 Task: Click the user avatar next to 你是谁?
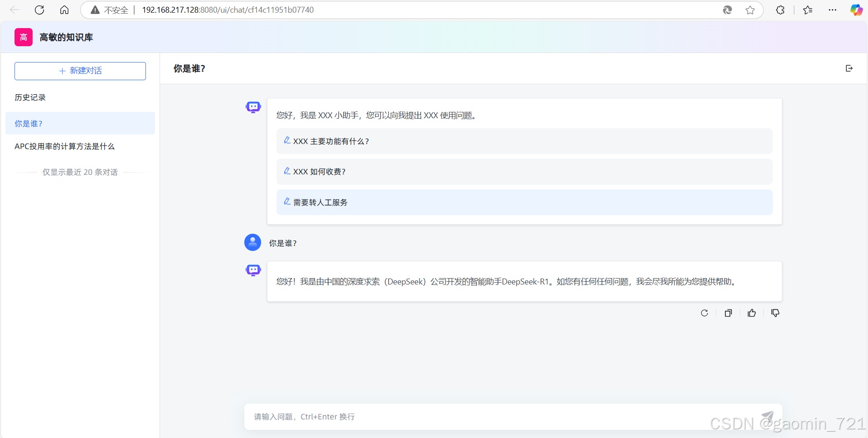click(252, 242)
